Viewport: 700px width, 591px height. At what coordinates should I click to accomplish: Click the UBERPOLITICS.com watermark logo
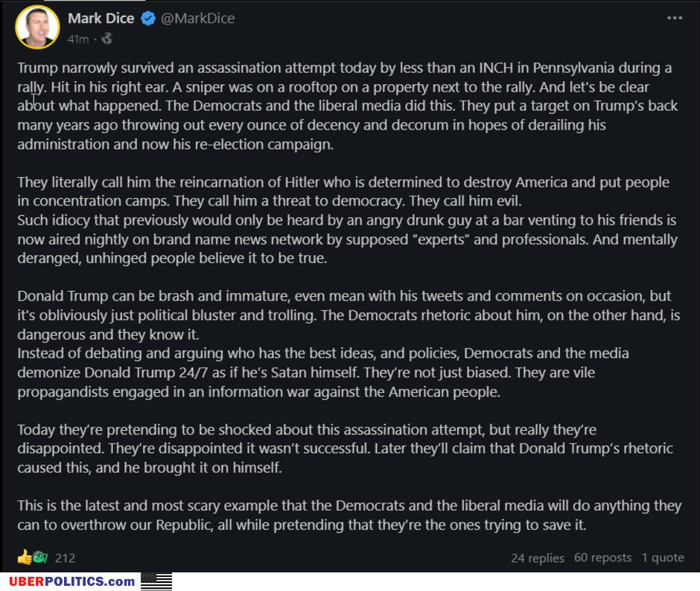pos(72,581)
